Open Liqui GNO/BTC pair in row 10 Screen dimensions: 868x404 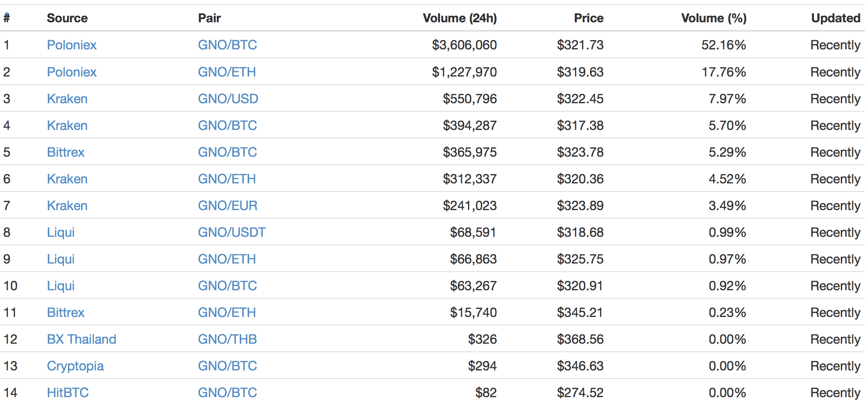click(227, 286)
